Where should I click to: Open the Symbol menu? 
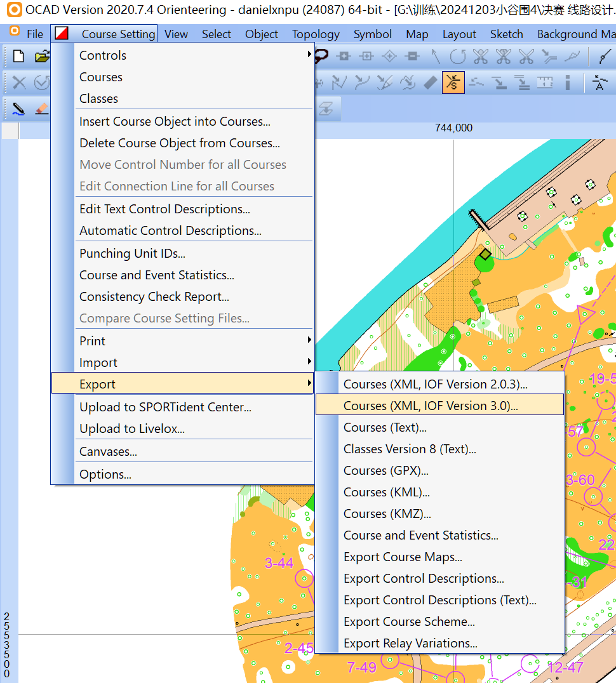(372, 34)
